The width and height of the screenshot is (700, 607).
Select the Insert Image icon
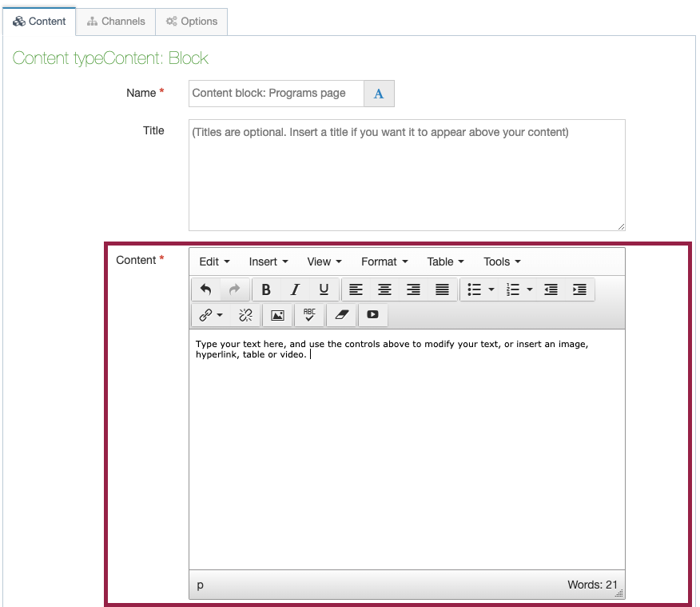(277, 315)
